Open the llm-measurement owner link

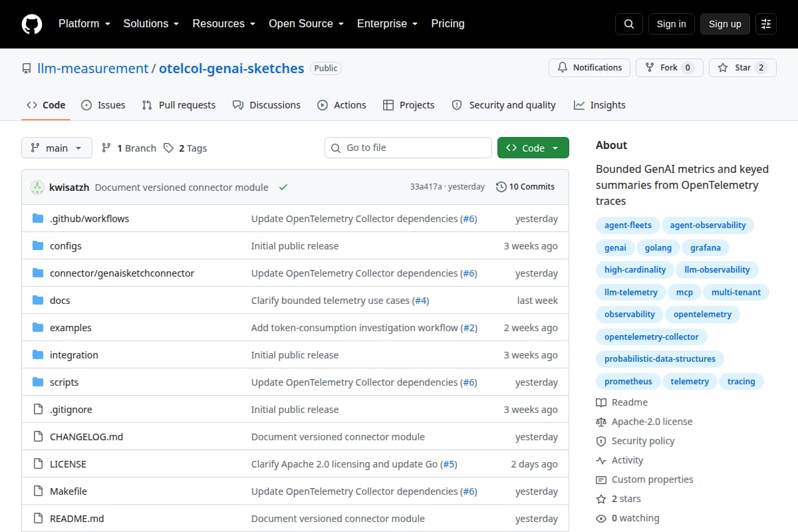[92, 68]
